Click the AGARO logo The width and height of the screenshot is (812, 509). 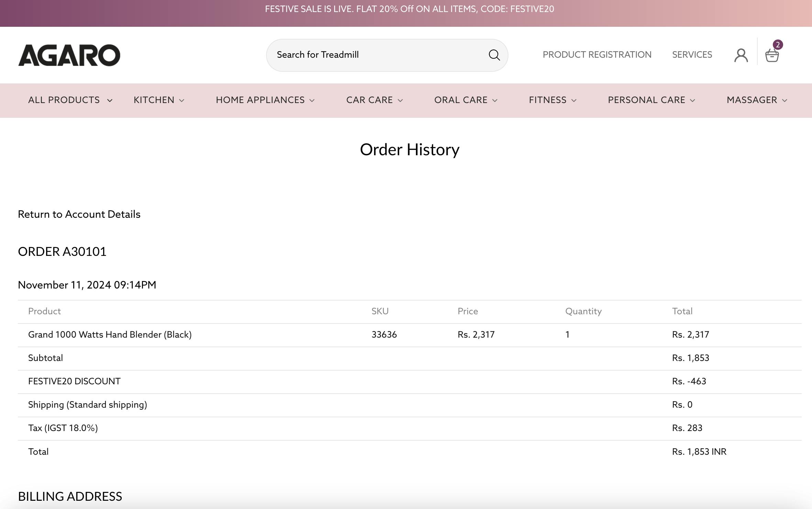click(69, 55)
